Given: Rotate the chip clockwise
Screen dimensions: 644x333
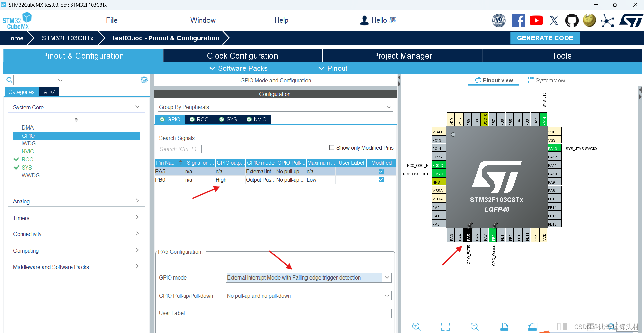Looking at the screenshot, I should click(504, 326).
